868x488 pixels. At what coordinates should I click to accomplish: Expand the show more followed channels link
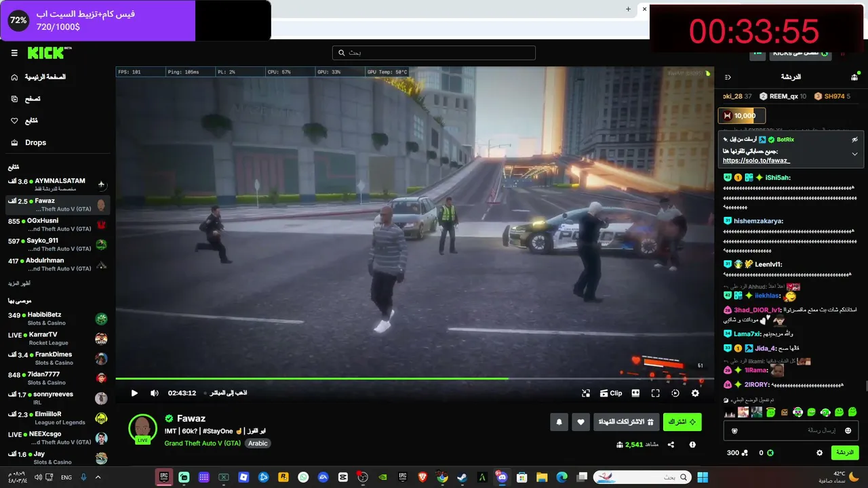19,283
